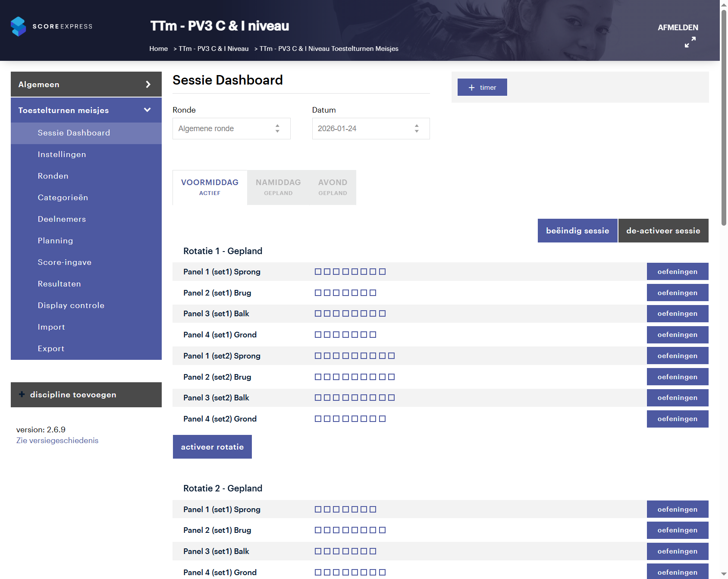
Task: Collapse Toestelturnen meisjes menu chevron
Action: click(147, 110)
